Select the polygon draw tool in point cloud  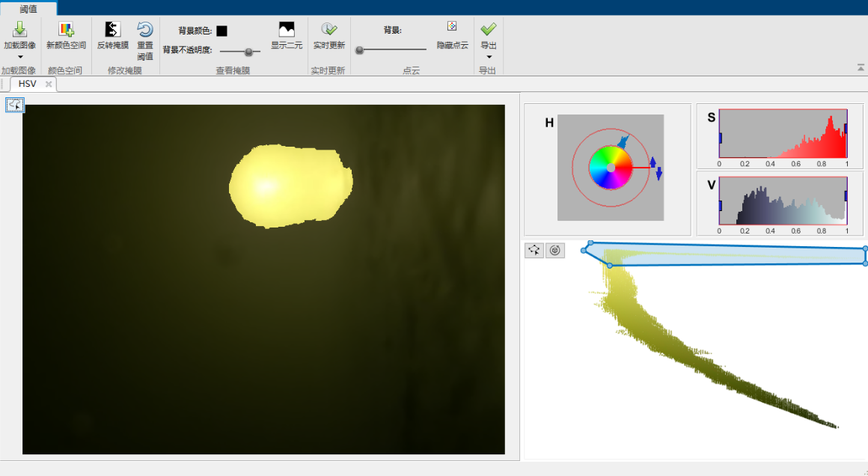coord(534,251)
